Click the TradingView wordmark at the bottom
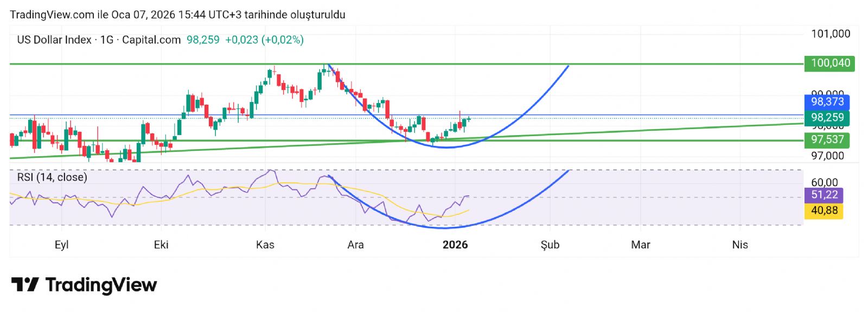The height and width of the screenshot is (312, 868). coord(101,285)
